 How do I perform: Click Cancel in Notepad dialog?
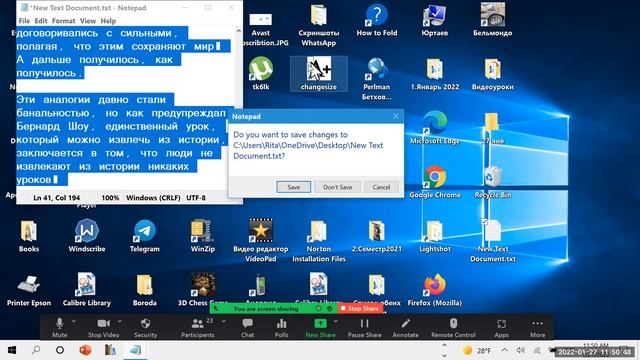[381, 187]
